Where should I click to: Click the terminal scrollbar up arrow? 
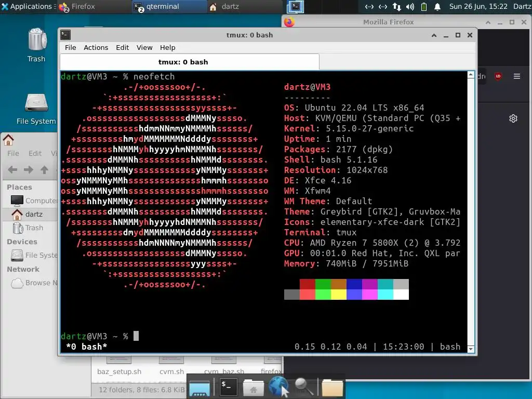471,75
